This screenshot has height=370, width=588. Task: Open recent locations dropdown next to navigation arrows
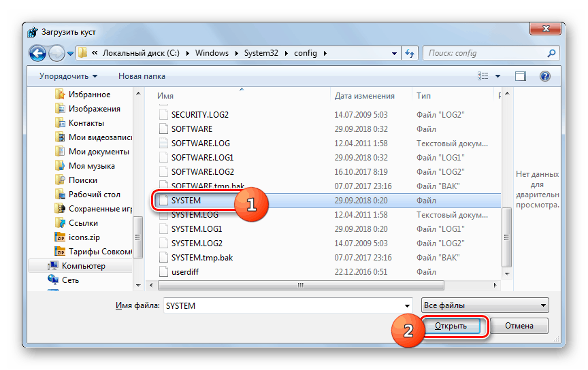coord(71,54)
